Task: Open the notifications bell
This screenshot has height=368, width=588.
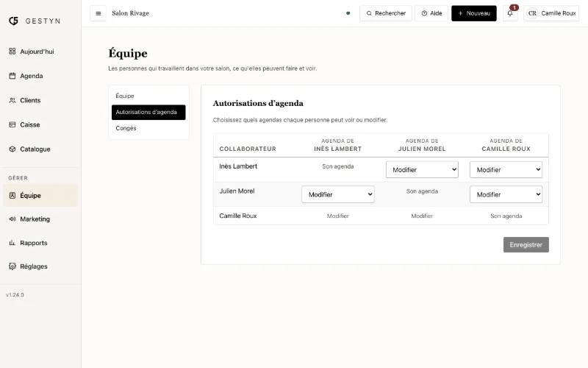Action: tap(510, 13)
